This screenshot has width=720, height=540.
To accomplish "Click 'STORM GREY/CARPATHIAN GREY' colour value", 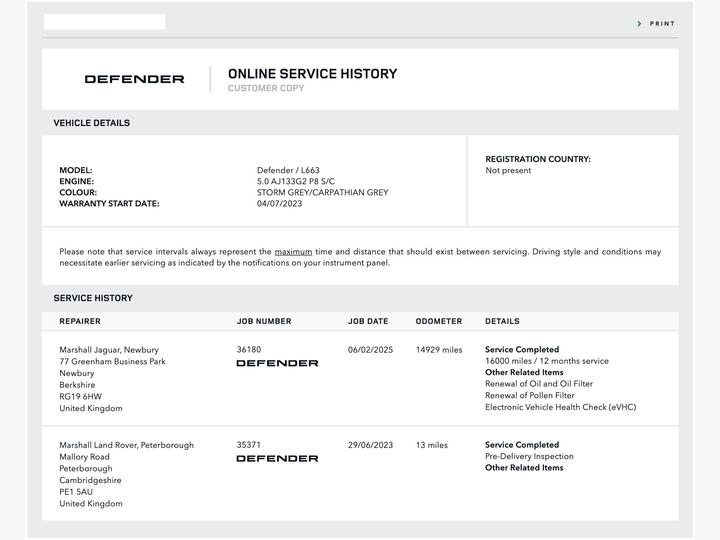I will coord(322,192).
